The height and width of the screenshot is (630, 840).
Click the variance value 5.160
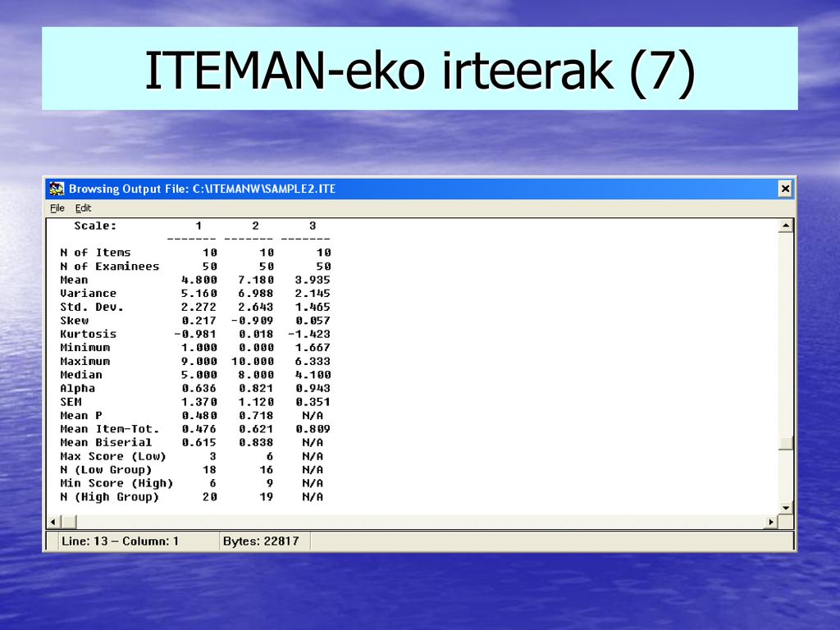point(199,294)
